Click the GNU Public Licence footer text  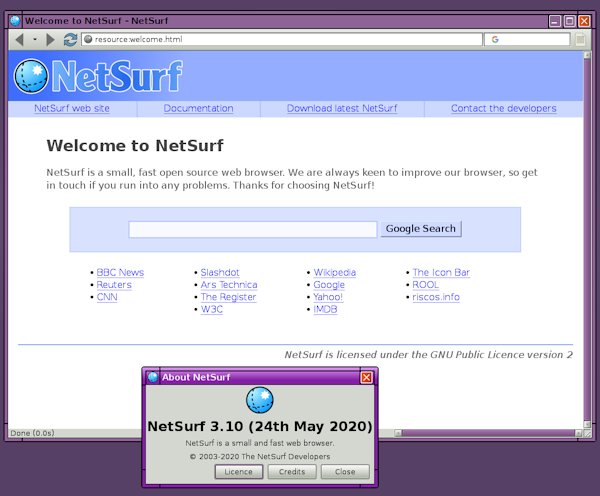click(x=429, y=355)
